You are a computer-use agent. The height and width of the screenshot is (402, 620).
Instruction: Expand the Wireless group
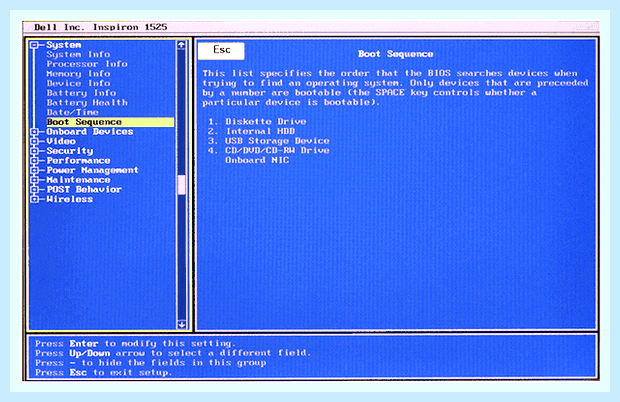pyautogui.click(x=34, y=199)
